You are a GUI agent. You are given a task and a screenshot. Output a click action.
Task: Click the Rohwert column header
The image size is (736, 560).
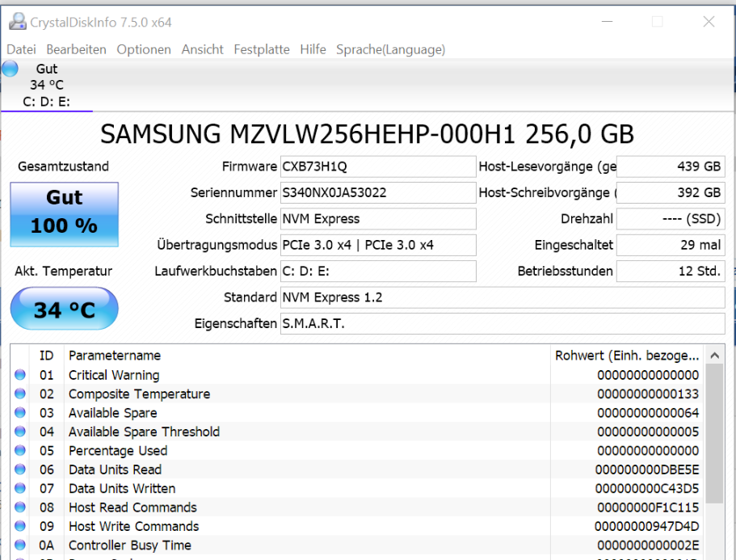[627, 356]
